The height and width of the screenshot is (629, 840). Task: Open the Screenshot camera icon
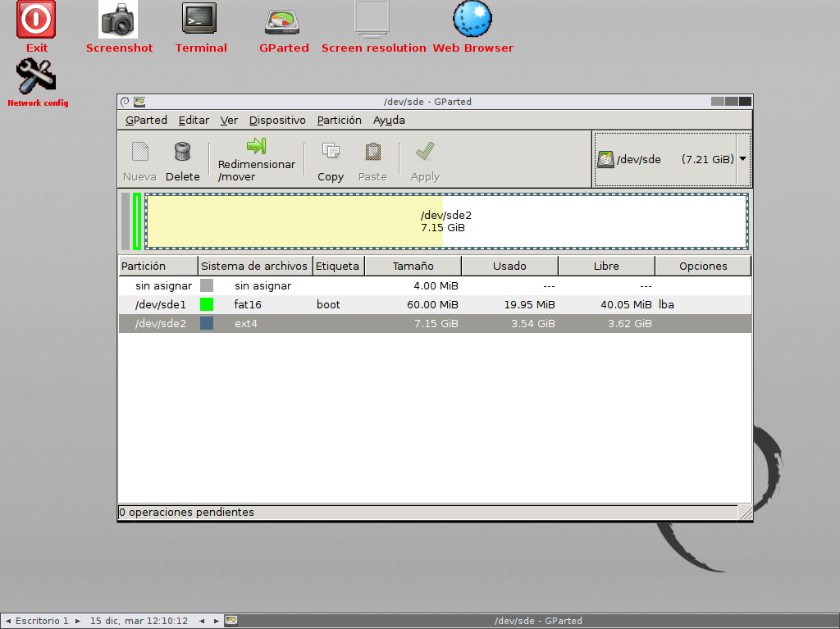coord(118,20)
